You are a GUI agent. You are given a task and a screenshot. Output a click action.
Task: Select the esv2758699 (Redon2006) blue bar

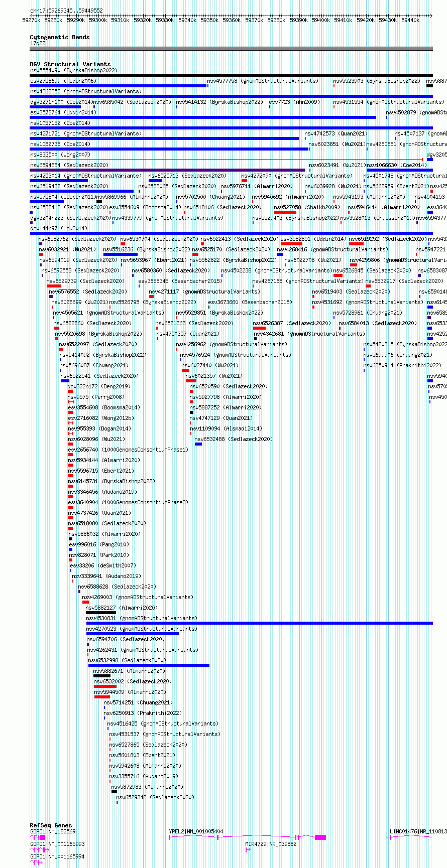click(x=118, y=86)
